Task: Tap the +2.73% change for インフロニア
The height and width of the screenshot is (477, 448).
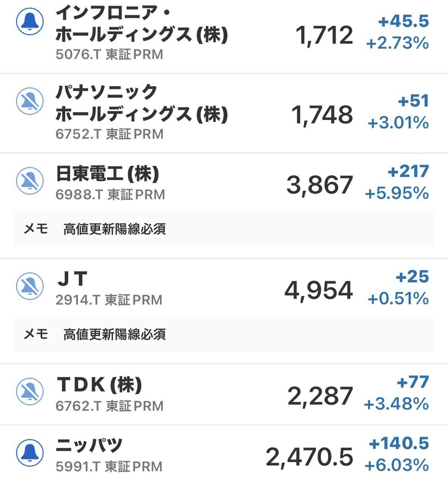Action: click(x=397, y=43)
